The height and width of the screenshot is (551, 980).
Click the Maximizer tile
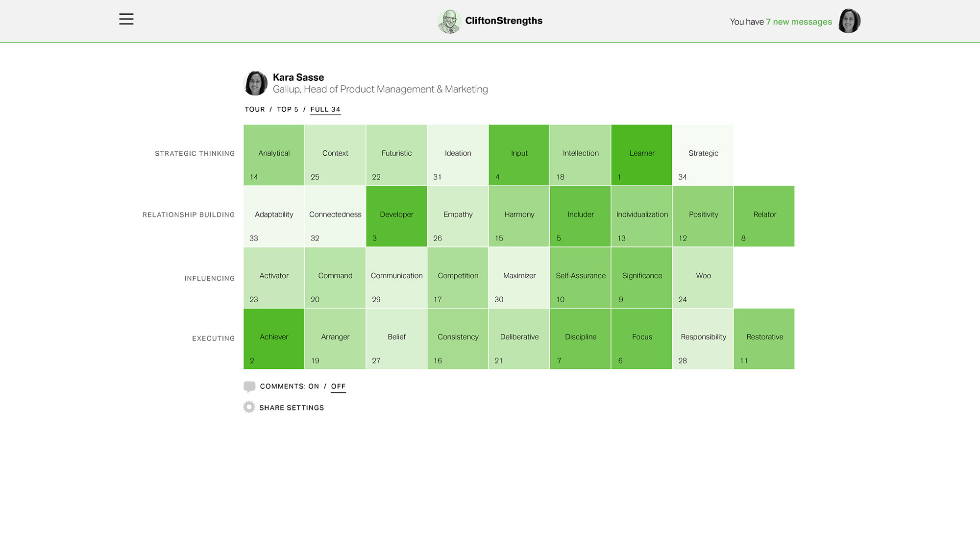click(519, 278)
